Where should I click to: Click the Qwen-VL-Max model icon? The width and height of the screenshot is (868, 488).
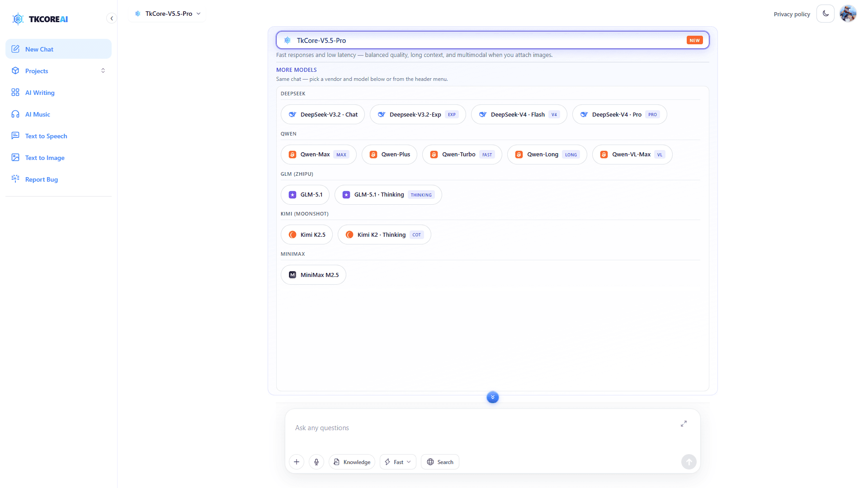[604, 155]
